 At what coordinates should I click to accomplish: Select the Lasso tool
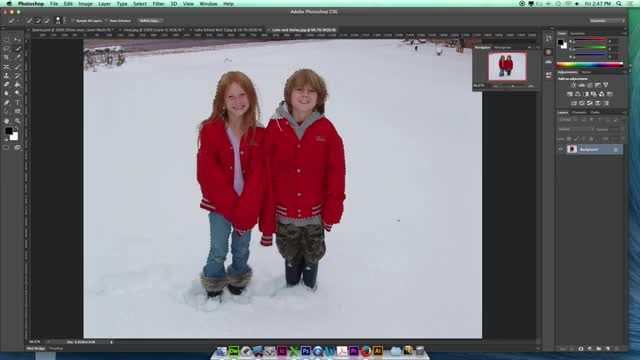coord(7,49)
